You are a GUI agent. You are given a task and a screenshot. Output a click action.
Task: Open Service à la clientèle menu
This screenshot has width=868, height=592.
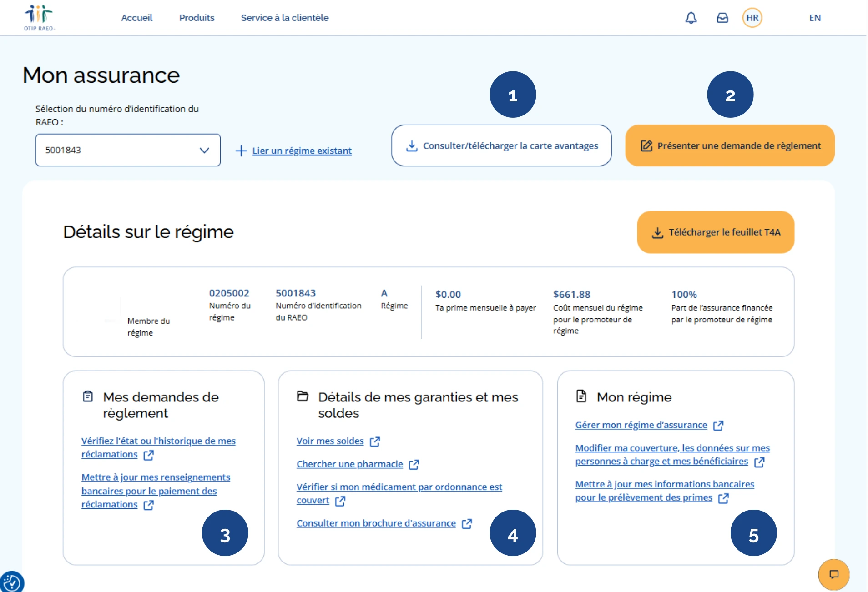point(284,18)
